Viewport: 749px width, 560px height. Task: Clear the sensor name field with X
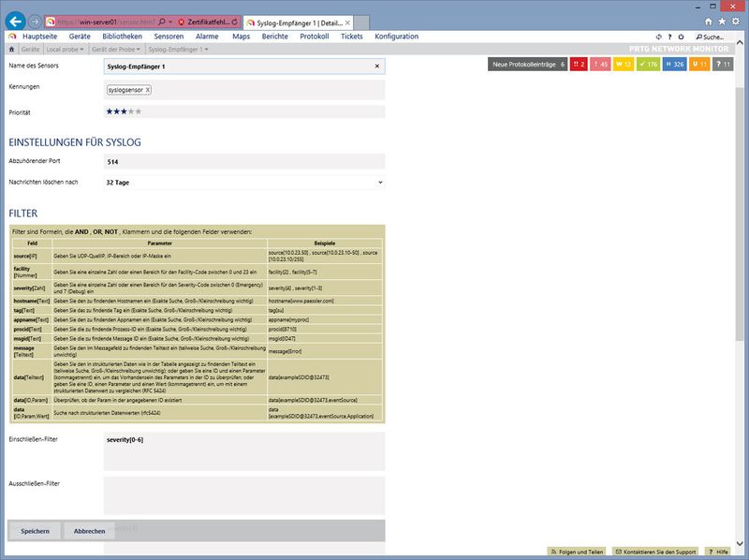click(x=377, y=66)
